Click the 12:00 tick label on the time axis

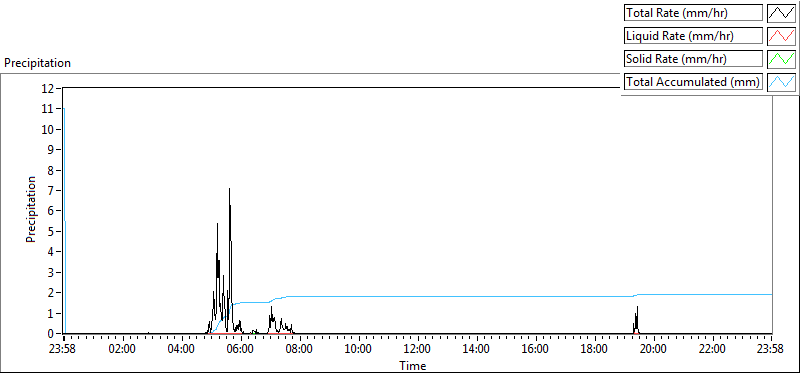click(418, 350)
